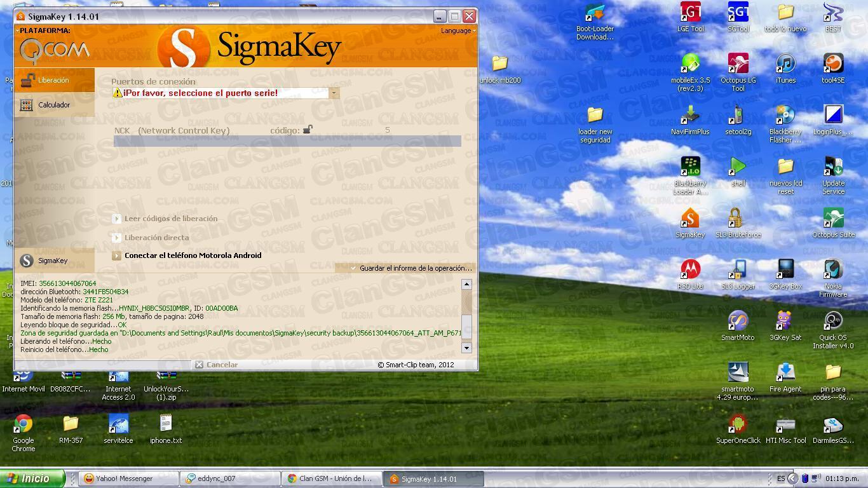
Task: Select the 'loader new seguridad' folder
Action: tap(595, 125)
